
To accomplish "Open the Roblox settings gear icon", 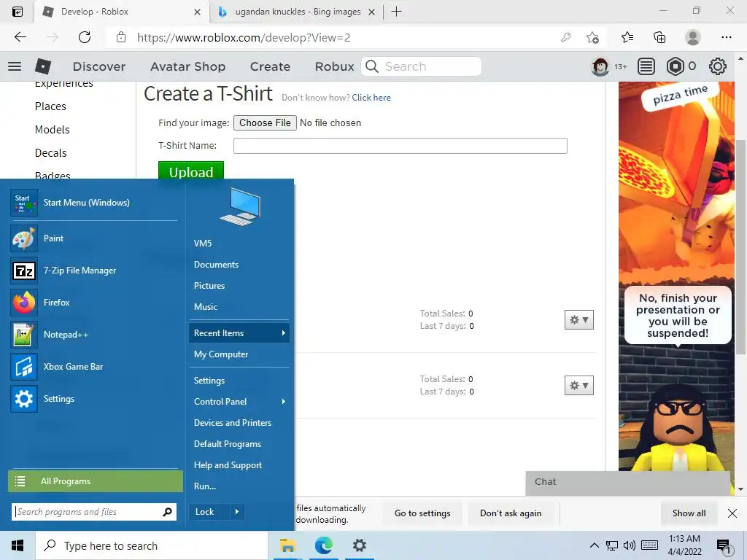I will 718,66.
